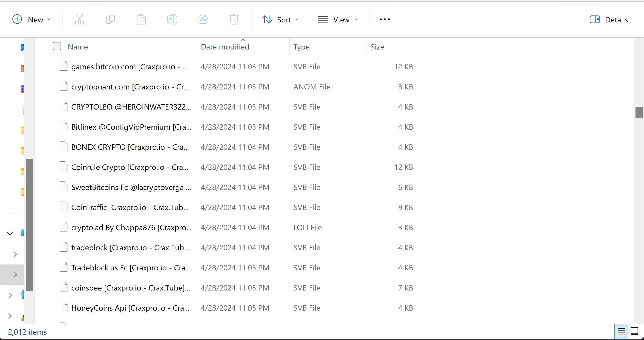
Task: Open the New dropdown menu
Action: click(32, 20)
